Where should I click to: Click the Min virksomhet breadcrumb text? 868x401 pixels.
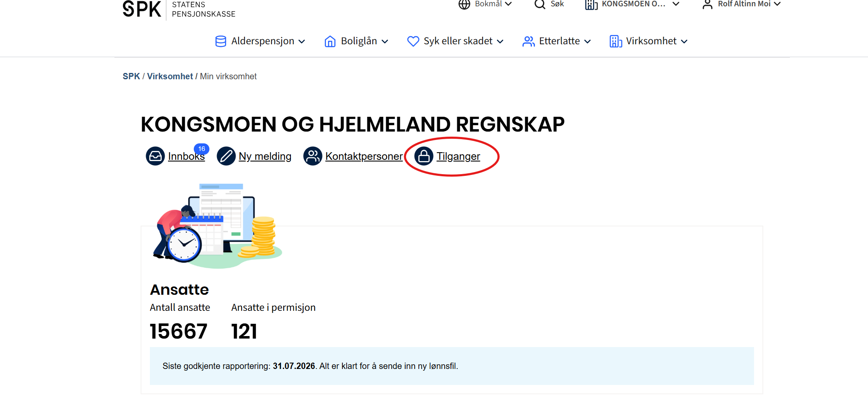(x=228, y=76)
